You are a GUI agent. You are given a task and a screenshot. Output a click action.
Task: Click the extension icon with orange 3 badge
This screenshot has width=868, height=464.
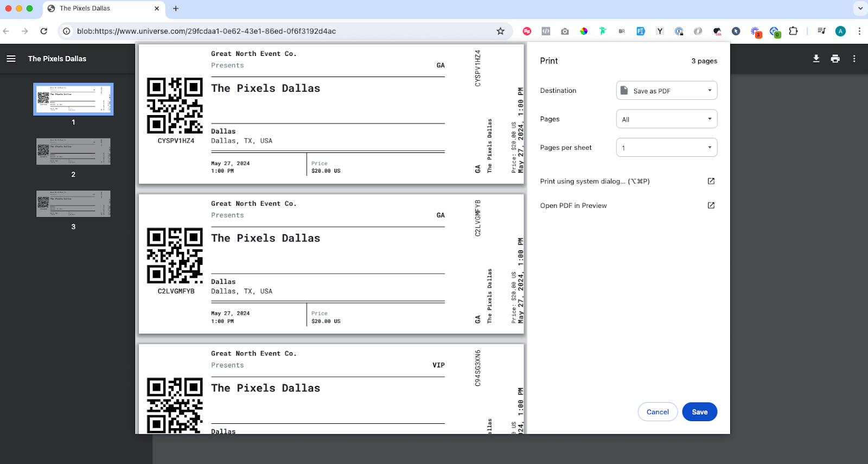pos(756,32)
